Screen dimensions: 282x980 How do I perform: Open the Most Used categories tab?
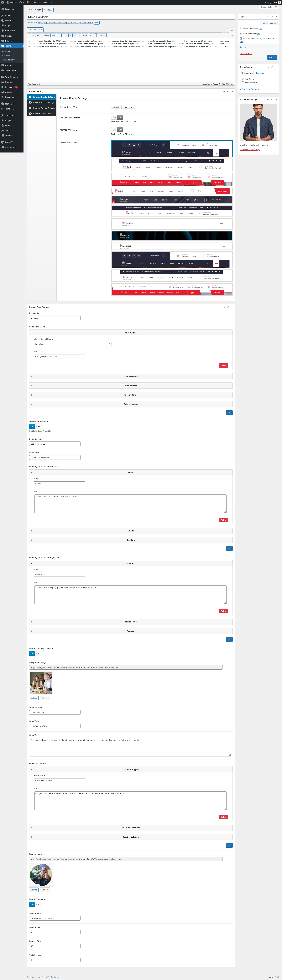coord(260,73)
